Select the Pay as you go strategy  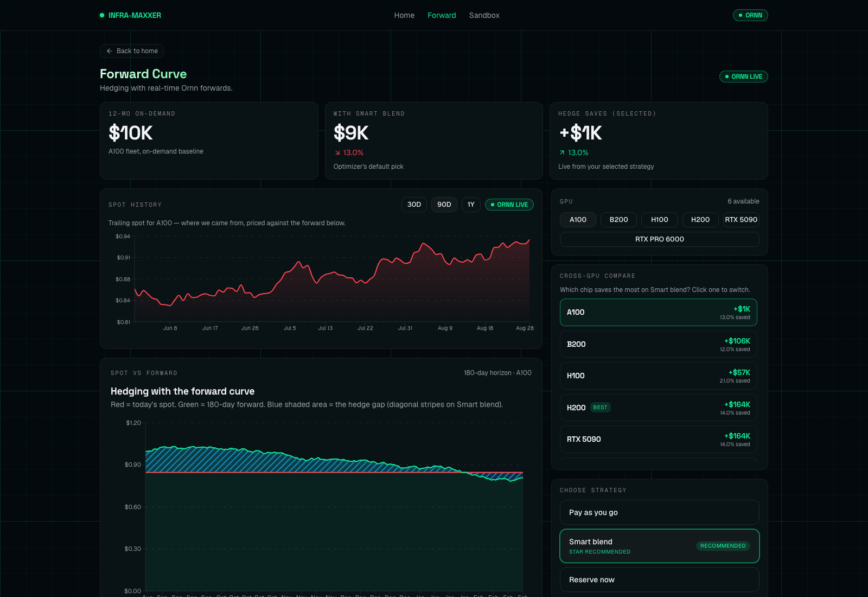(x=660, y=512)
